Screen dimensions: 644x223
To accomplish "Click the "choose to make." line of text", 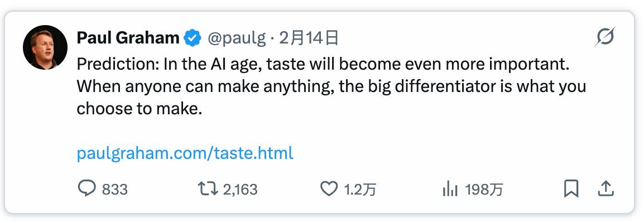I will (138, 109).
